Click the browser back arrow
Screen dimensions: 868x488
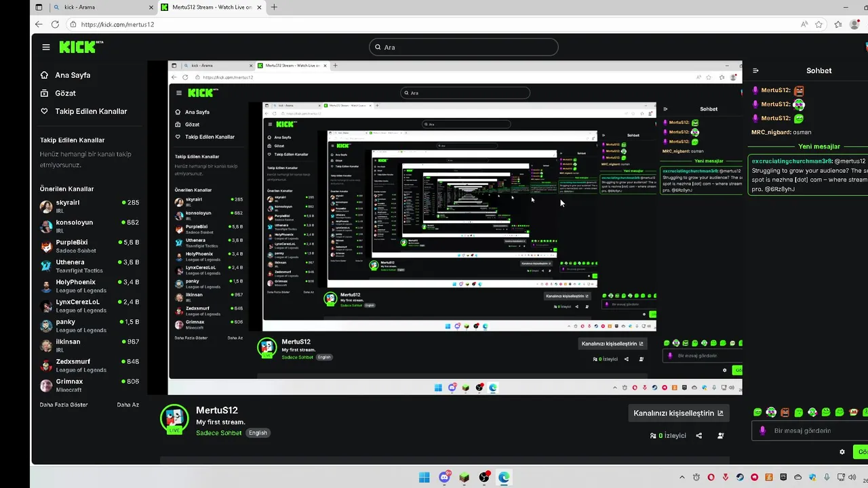click(x=39, y=24)
